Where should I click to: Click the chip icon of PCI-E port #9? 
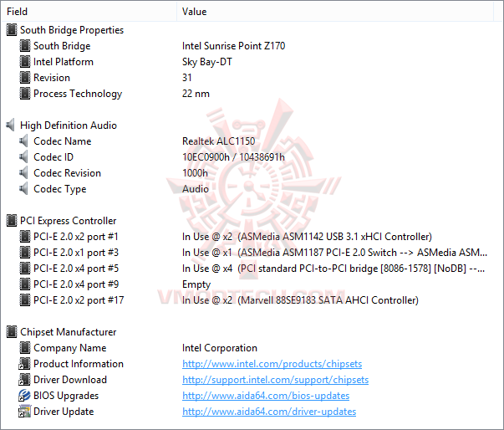[x=25, y=284]
